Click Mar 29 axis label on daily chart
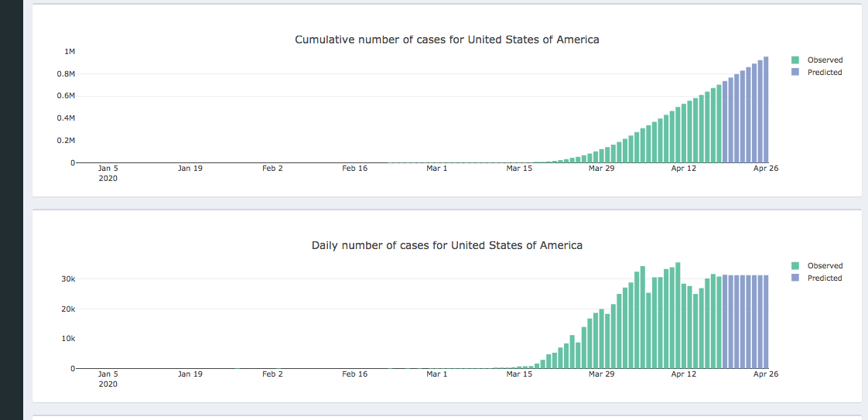Screen dimensions: 868x420 [601, 374]
